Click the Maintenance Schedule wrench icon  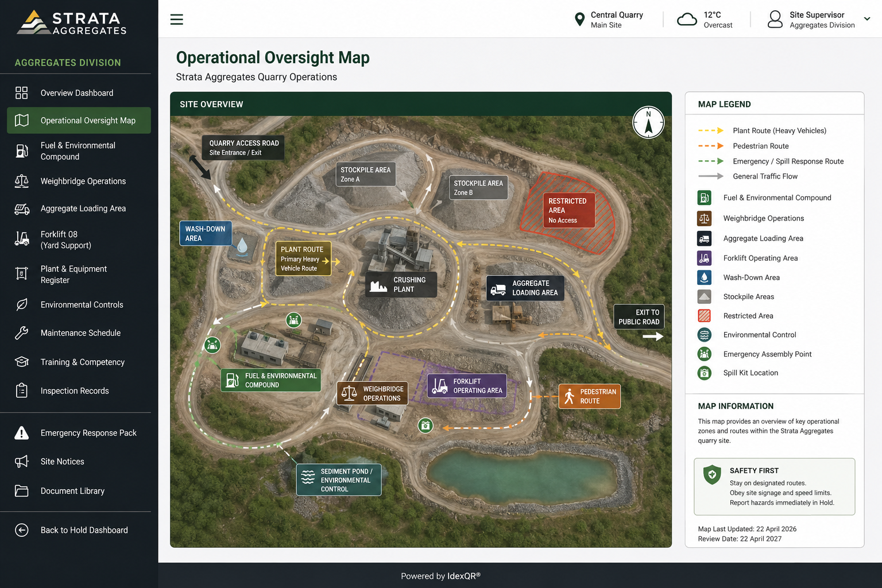22,332
